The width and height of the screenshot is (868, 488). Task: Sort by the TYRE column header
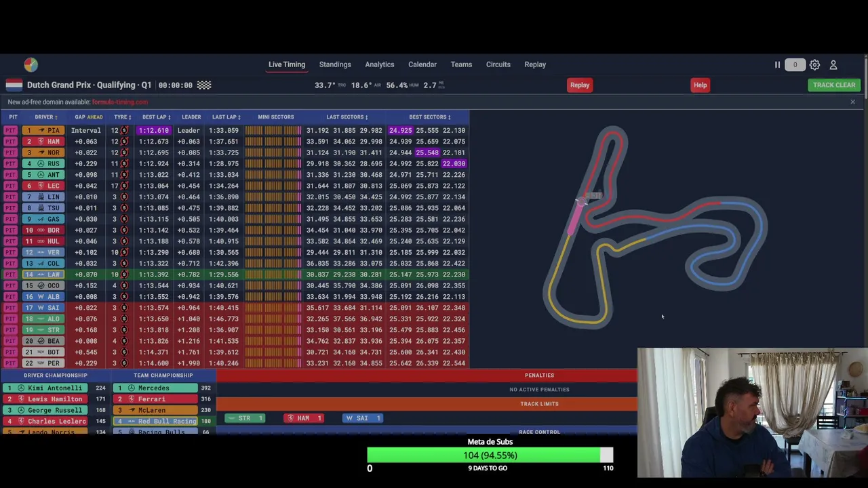pos(123,117)
